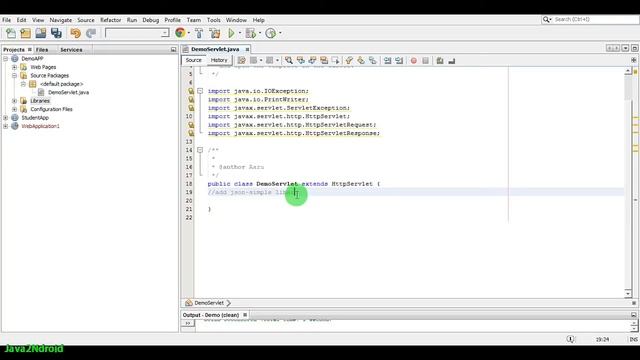
Task: Open the Run Project dropdown arrow
Action: [x=240, y=33]
